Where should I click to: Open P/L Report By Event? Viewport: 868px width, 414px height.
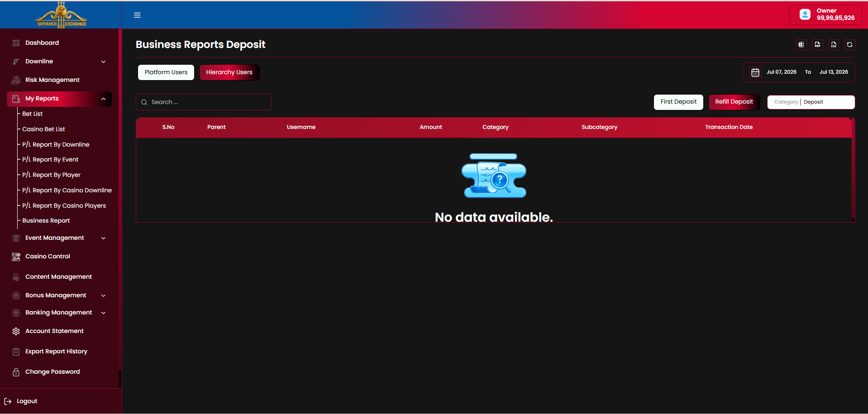(50, 160)
